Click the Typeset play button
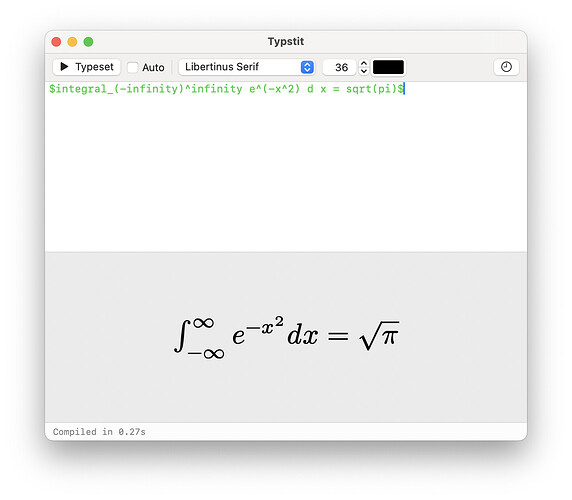Screen dimensions: 572x500 point(86,67)
